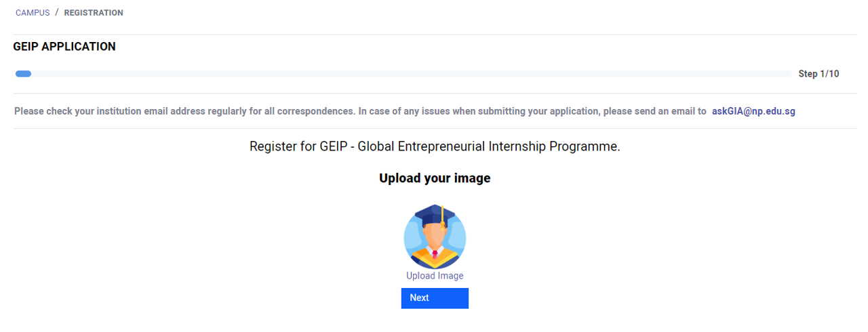
Task: Click the Step 1/10 indicator
Action: (x=818, y=74)
